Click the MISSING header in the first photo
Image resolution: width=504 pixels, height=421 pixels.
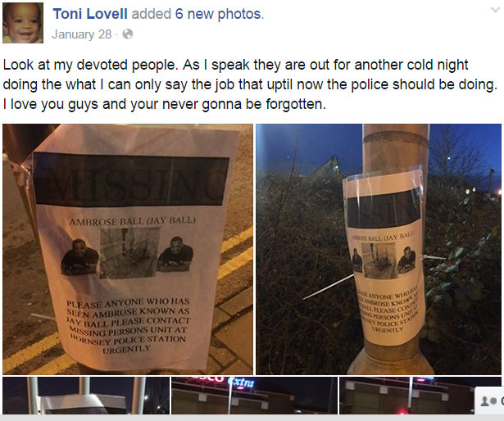pyautogui.click(x=131, y=180)
